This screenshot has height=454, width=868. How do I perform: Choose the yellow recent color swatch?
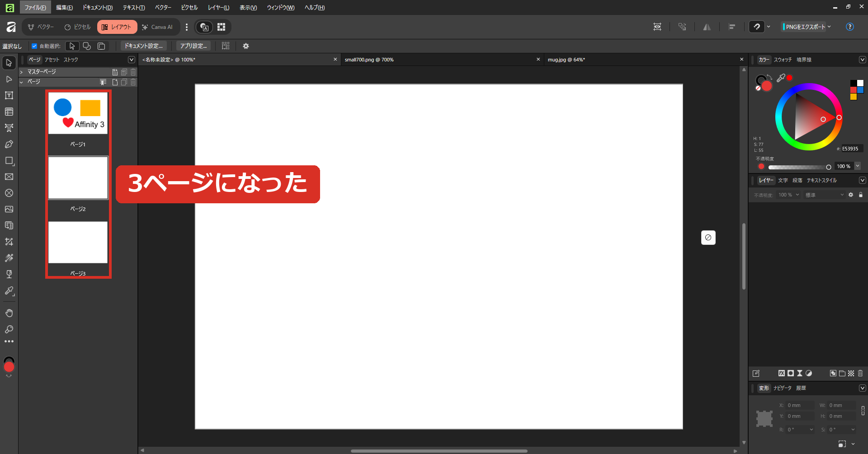click(854, 96)
